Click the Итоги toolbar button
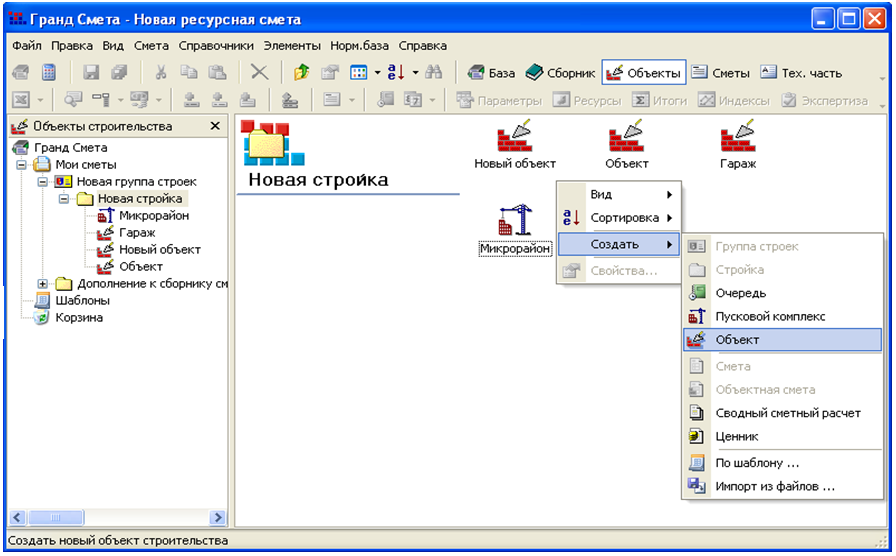The height and width of the screenshot is (556, 896). point(659,101)
